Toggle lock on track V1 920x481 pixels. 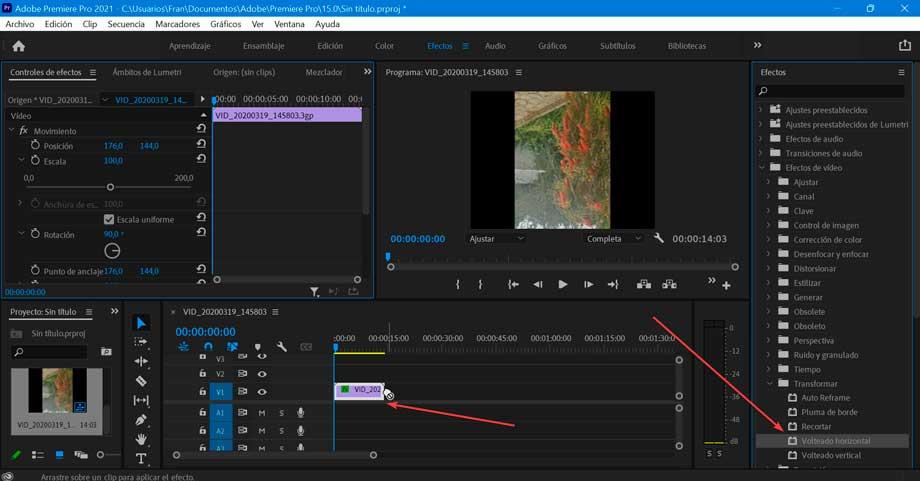pos(202,391)
